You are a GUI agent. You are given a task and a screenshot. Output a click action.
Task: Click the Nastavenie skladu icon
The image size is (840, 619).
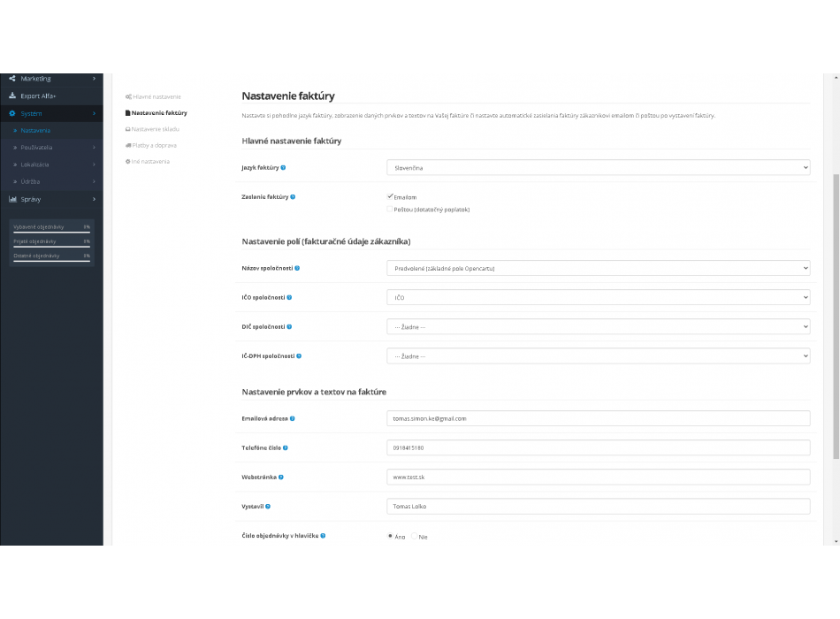point(128,129)
